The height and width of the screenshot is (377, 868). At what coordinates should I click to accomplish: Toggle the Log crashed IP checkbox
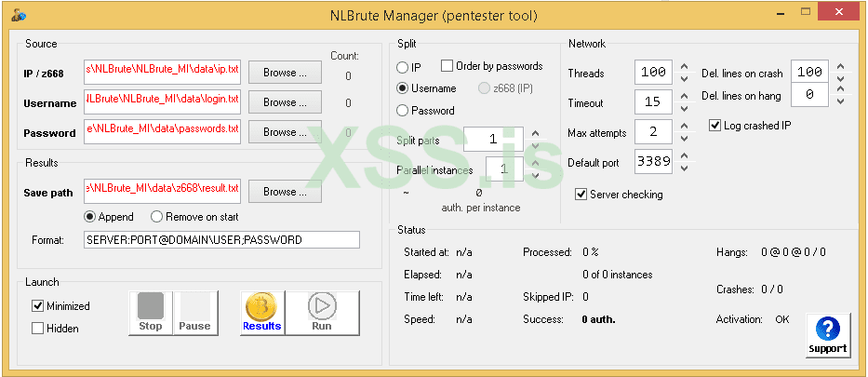[714, 126]
